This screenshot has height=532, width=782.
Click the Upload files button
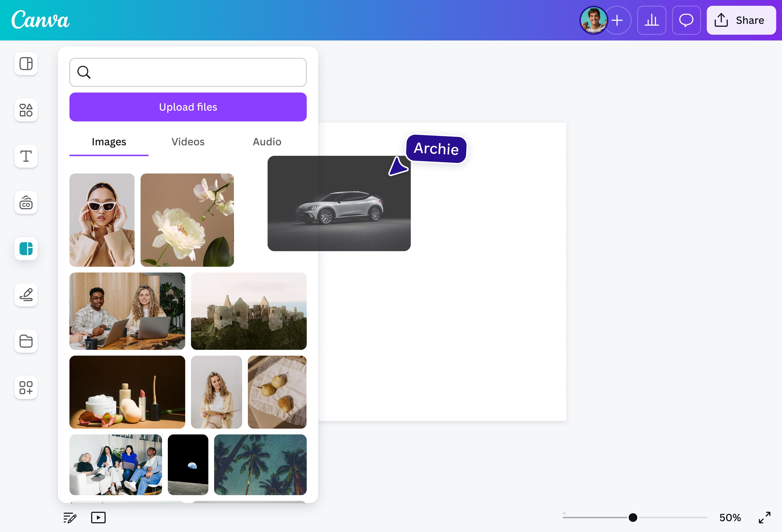pos(188,107)
